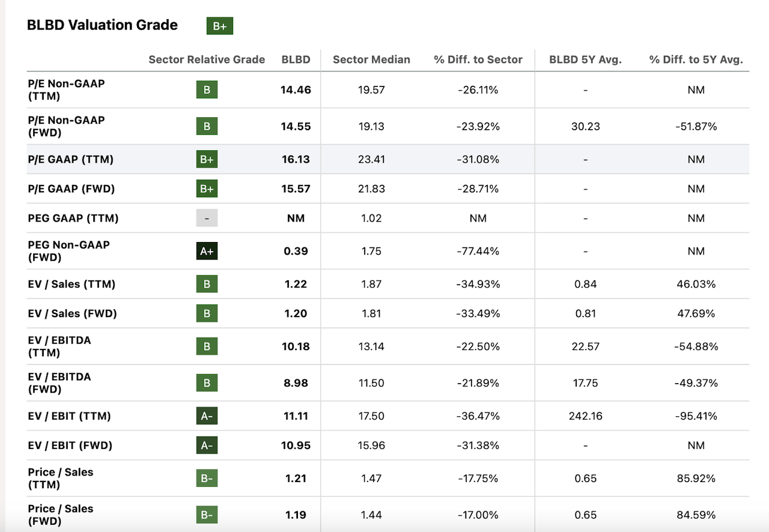Open the P/E GAAP (TTM) metric link
This screenshot has width=769, height=532.
pos(70,160)
